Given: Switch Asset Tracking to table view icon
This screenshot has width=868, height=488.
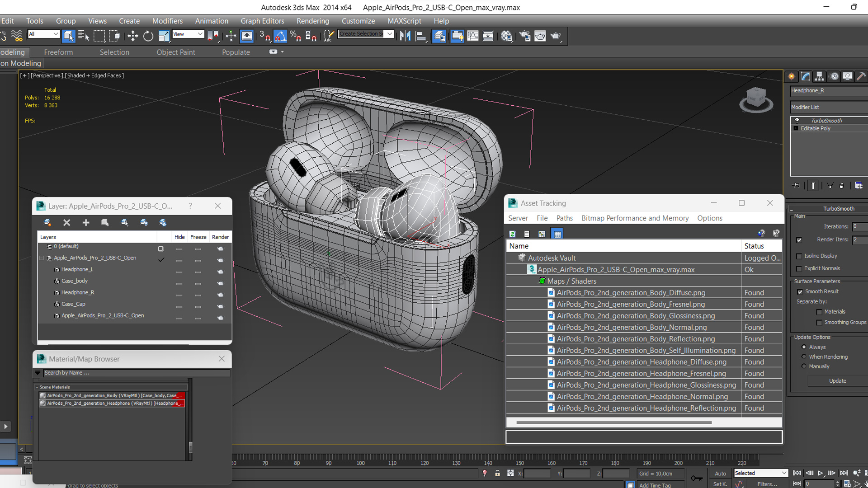Looking at the screenshot, I should (x=557, y=234).
